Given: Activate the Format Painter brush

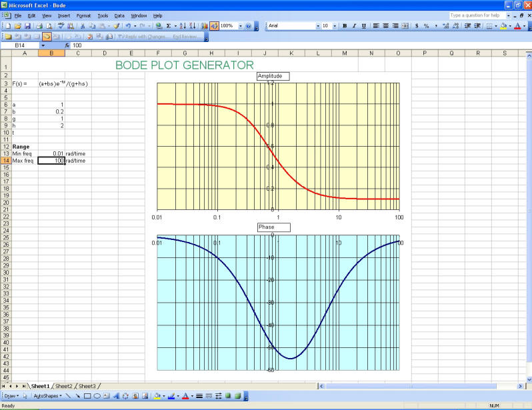Looking at the screenshot, I should pos(117,26).
